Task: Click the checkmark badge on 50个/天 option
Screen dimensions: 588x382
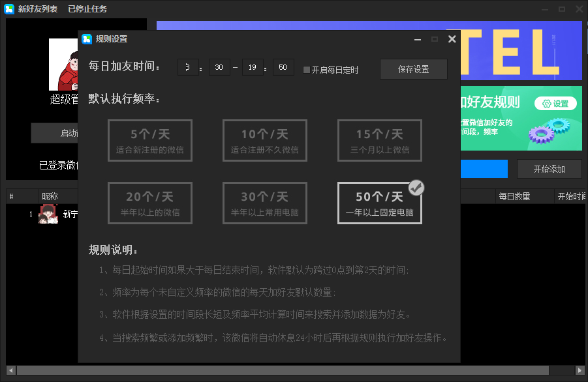Action: point(416,187)
